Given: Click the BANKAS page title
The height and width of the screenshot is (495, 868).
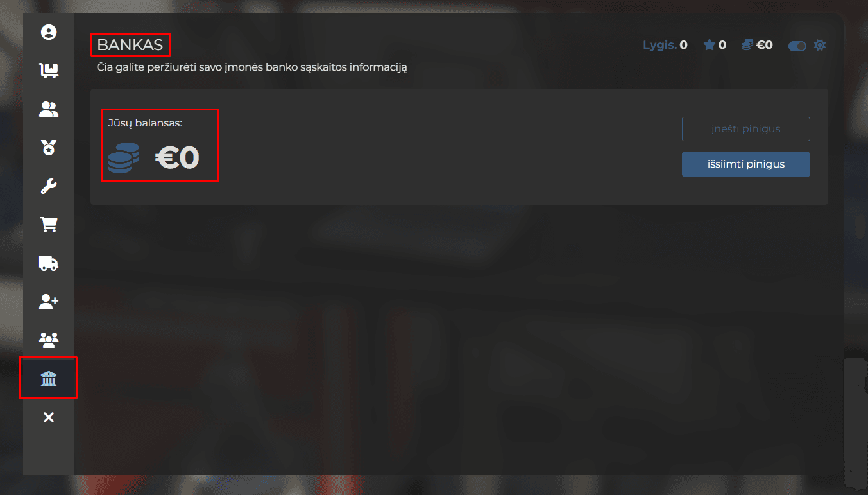Looking at the screenshot, I should pyautogui.click(x=130, y=45).
